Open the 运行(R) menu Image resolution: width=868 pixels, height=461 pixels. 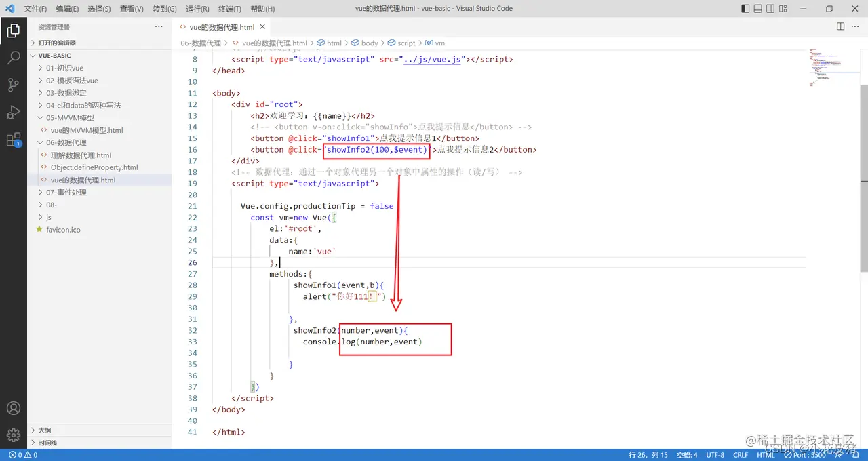click(197, 9)
